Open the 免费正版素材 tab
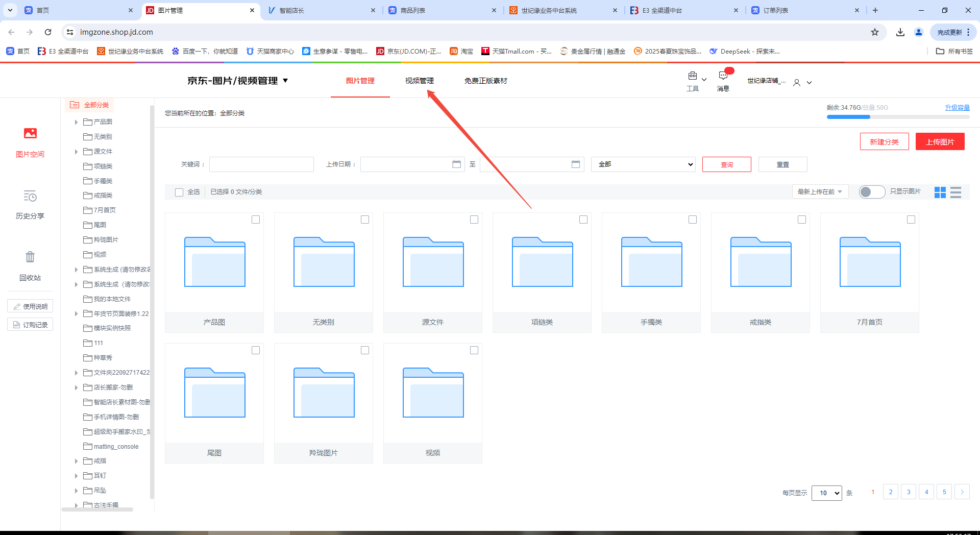The height and width of the screenshot is (535, 980). 485,81
